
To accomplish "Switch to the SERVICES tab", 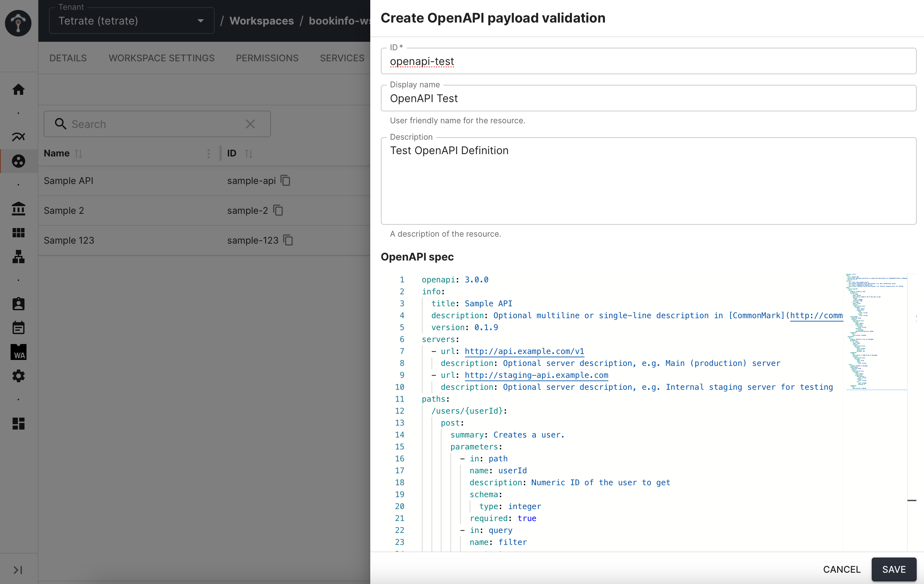I will coord(342,58).
